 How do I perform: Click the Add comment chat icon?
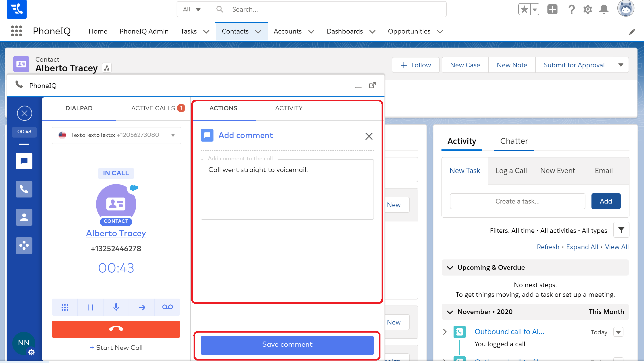click(x=207, y=135)
